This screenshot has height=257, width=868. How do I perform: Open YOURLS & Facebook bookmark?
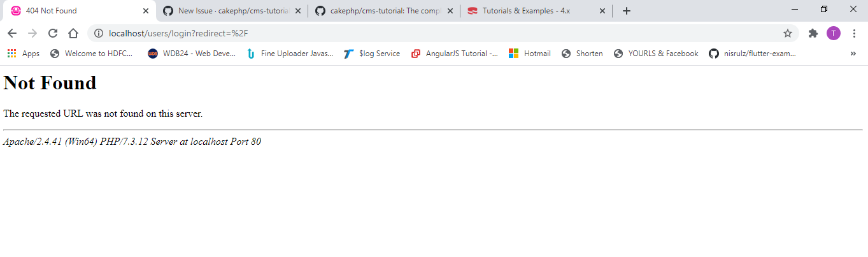(656, 54)
